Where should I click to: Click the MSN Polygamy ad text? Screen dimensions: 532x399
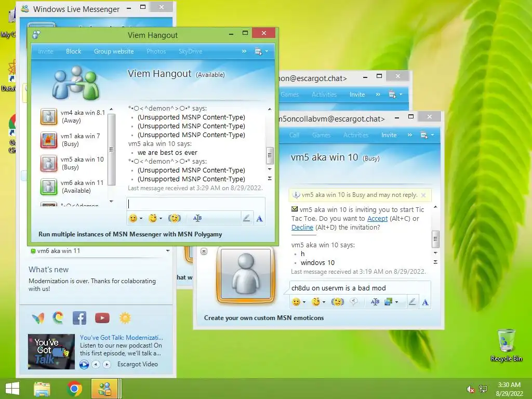130,234
